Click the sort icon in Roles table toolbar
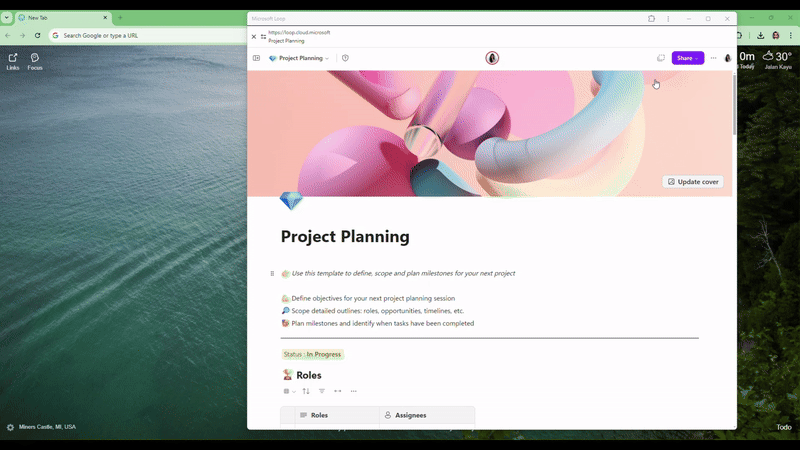Viewport: 800px width, 450px height. point(306,391)
